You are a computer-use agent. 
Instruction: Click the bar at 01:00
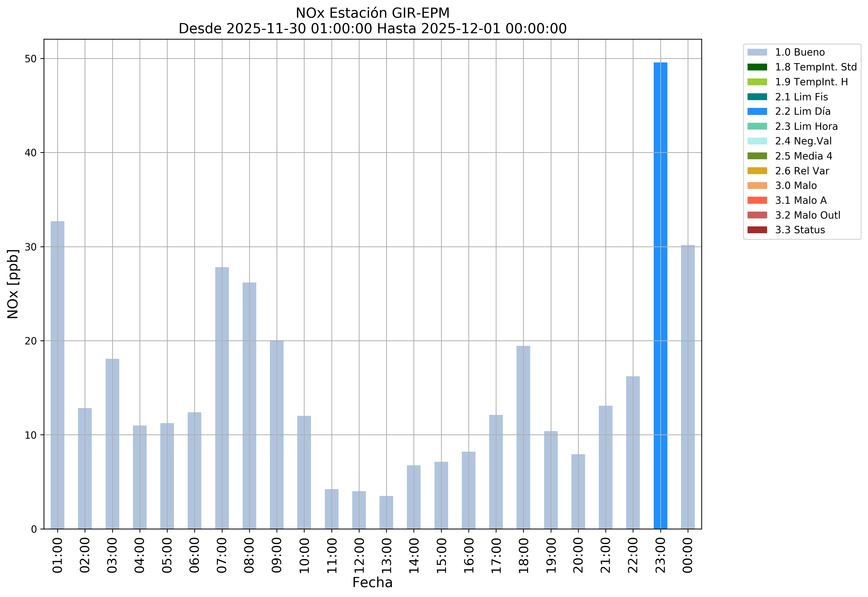click(57, 374)
